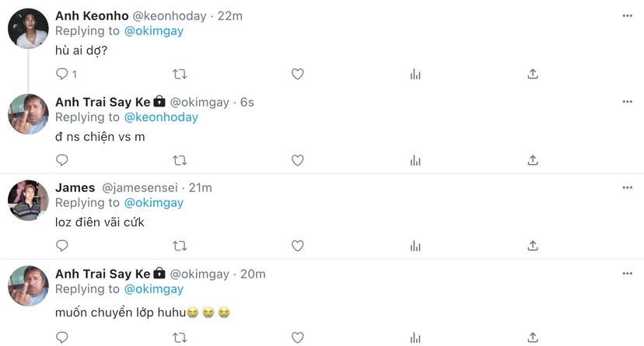This screenshot has height=346, width=644.
Task: Open the James display name profile
Action: coord(75,187)
